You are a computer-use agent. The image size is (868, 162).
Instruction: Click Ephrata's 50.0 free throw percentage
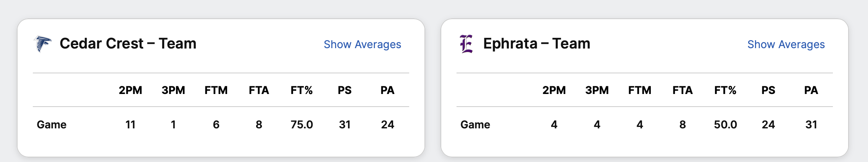click(725, 125)
